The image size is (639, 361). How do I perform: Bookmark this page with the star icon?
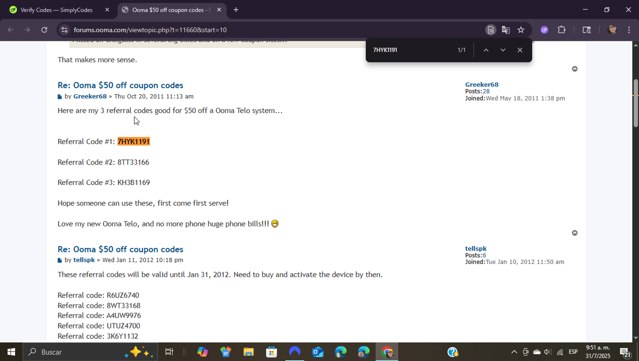(x=521, y=30)
